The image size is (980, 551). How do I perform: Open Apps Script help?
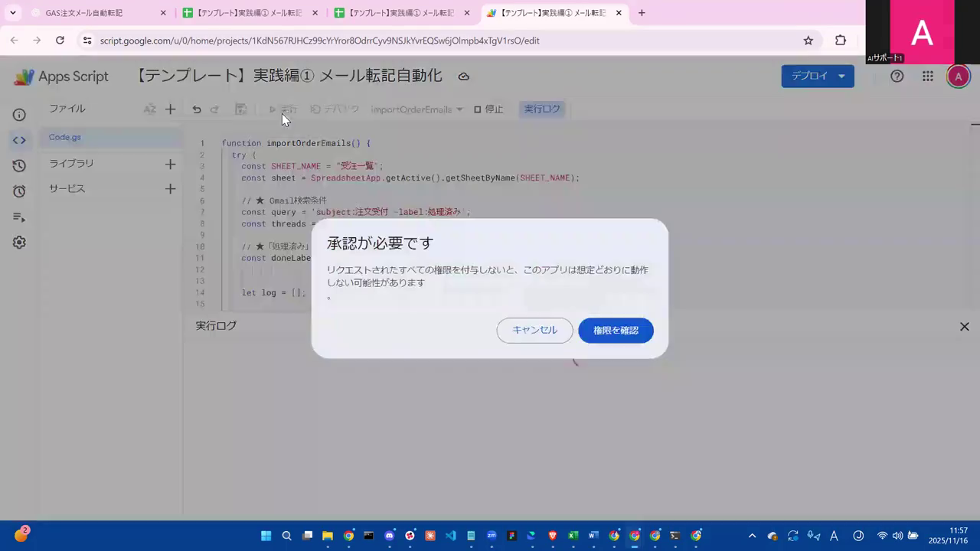pyautogui.click(x=897, y=76)
